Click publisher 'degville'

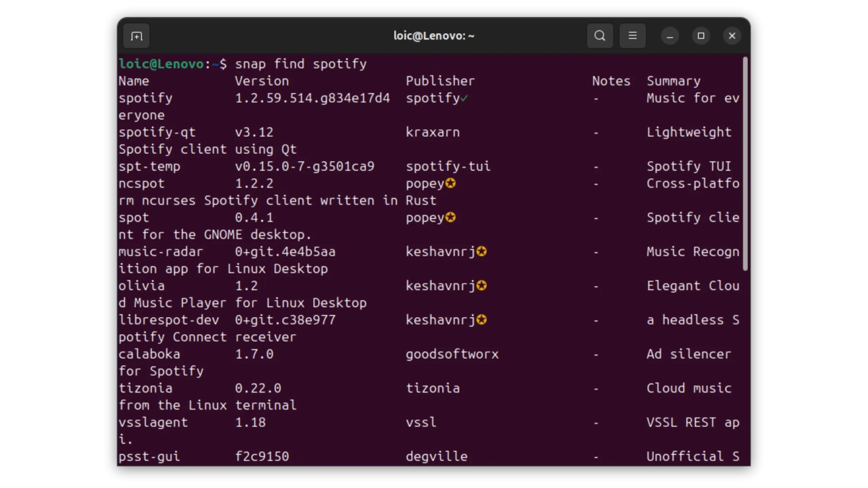pyautogui.click(x=437, y=456)
